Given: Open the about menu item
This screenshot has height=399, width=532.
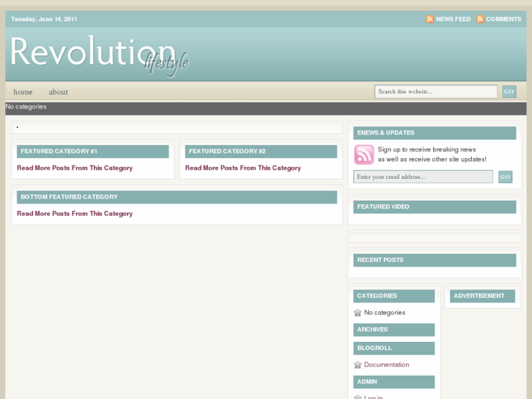Looking at the screenshot, I should point(58,92).
